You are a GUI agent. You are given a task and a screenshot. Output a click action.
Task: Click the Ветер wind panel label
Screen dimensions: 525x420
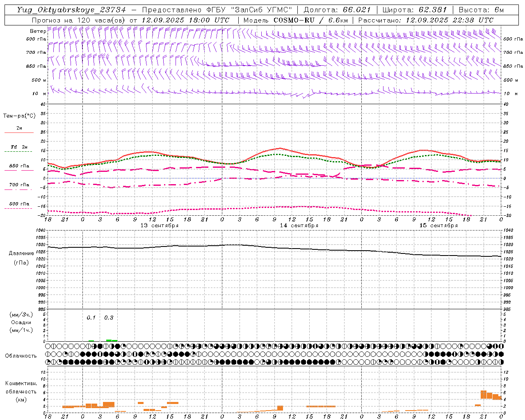(38, 31)
